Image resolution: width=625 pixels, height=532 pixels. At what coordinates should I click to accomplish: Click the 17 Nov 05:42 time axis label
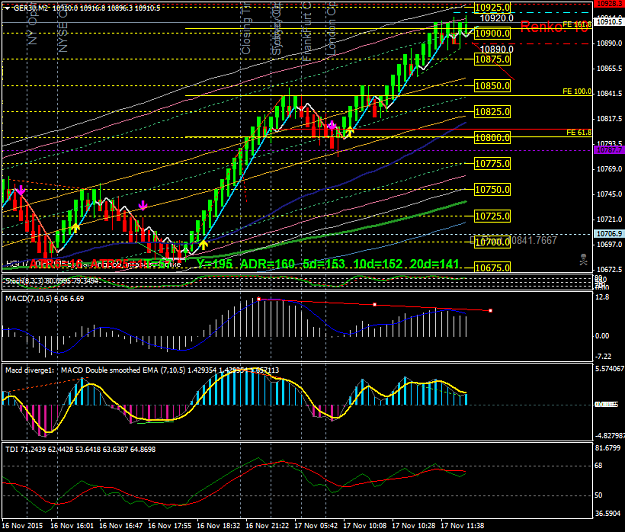coord(316,526)
